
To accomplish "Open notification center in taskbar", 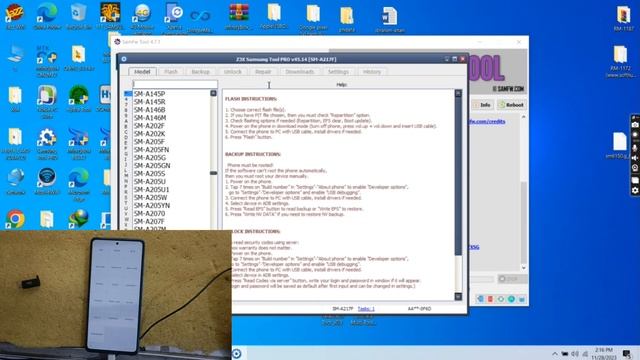I will click(x=627, y=354).
